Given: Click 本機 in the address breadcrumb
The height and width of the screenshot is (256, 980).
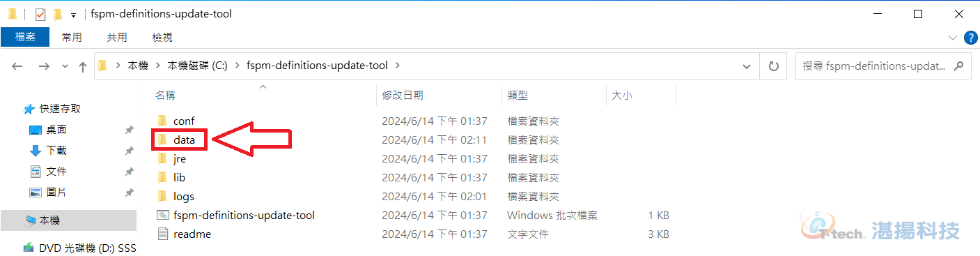Looking at the screenshot, I should pyautogui.click(x=138, y=66).
